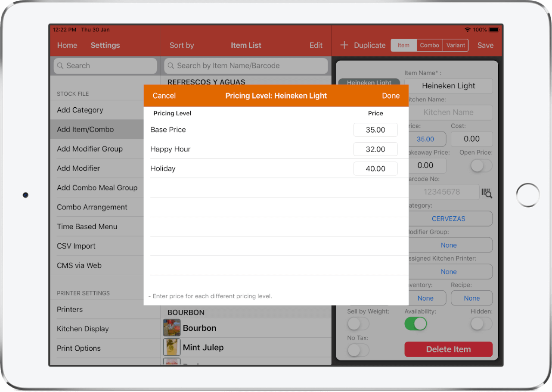Select the Base Price row label
Viewport: 552px width, 392px height.
pos(168,130)
